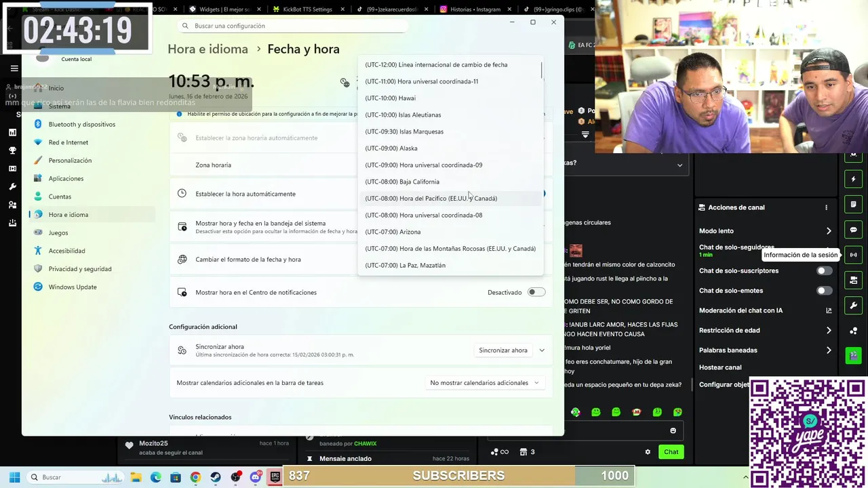Screen dimensions: 868x488
Task: Choose (UTC-09:00) Alaska time zone
Action: click(450, 148)
